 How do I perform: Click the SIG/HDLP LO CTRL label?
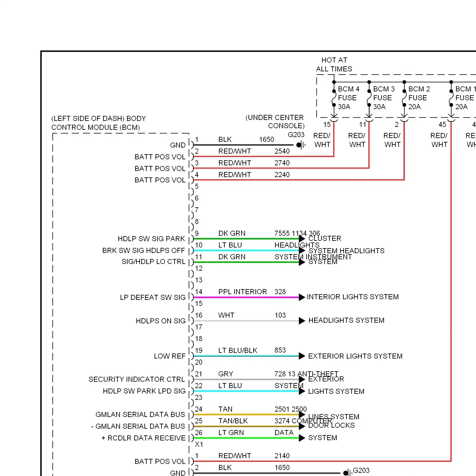(154, 261)
